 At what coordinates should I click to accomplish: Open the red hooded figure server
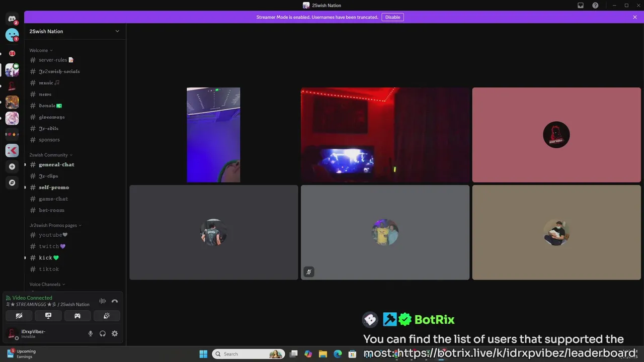(12, 86)
